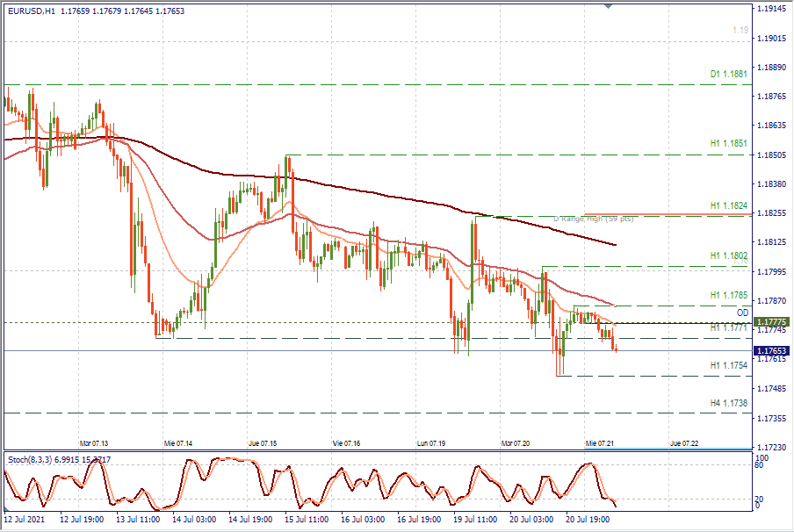Click the 16 Jul 19:00 time axis label
This screenshot has height=532, width=794.
(419, 520)
